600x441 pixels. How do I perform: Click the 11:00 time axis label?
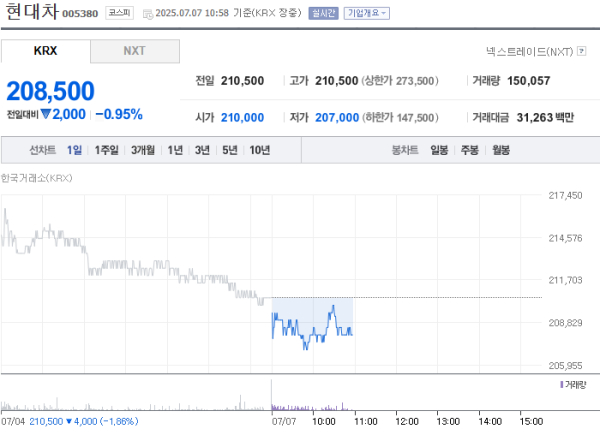click(x=366, y=421)
